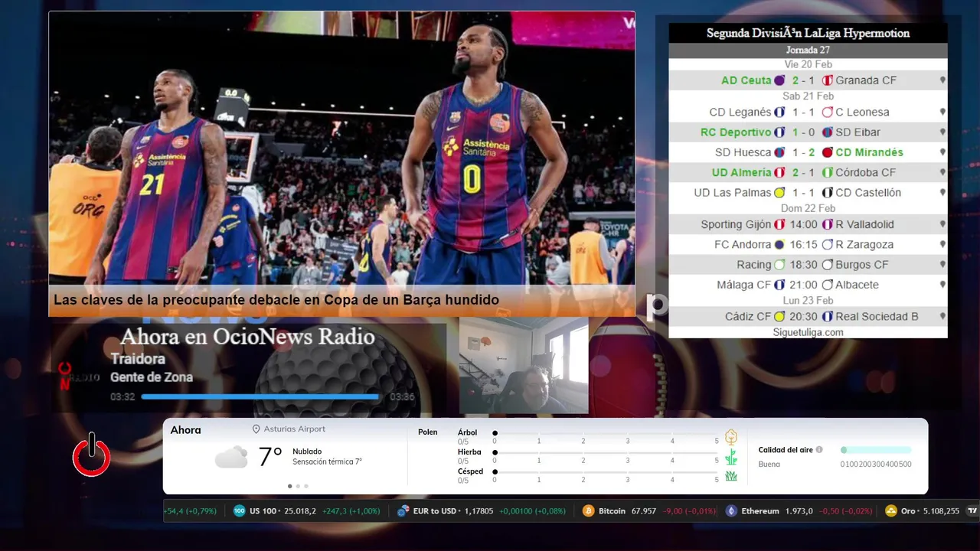Click map pin on RC Deportivo row

942,132
